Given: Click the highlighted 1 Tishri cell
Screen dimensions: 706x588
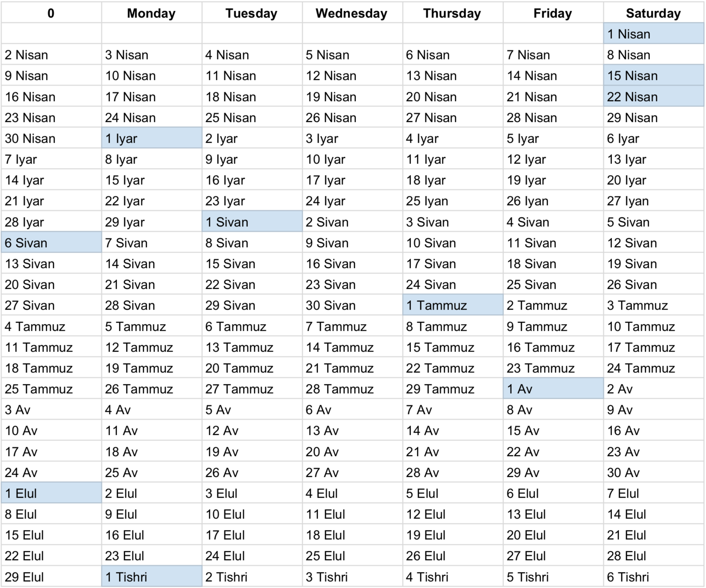Looking at the screenshot, I should coord(152,577).
